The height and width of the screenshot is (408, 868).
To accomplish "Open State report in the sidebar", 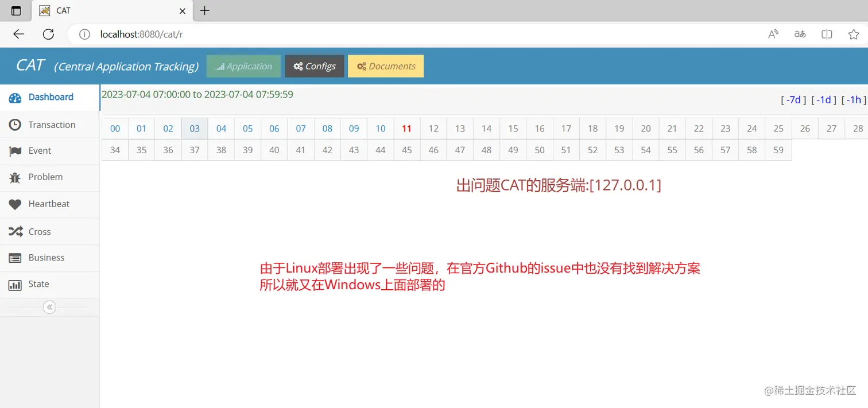I will point(49,285).
